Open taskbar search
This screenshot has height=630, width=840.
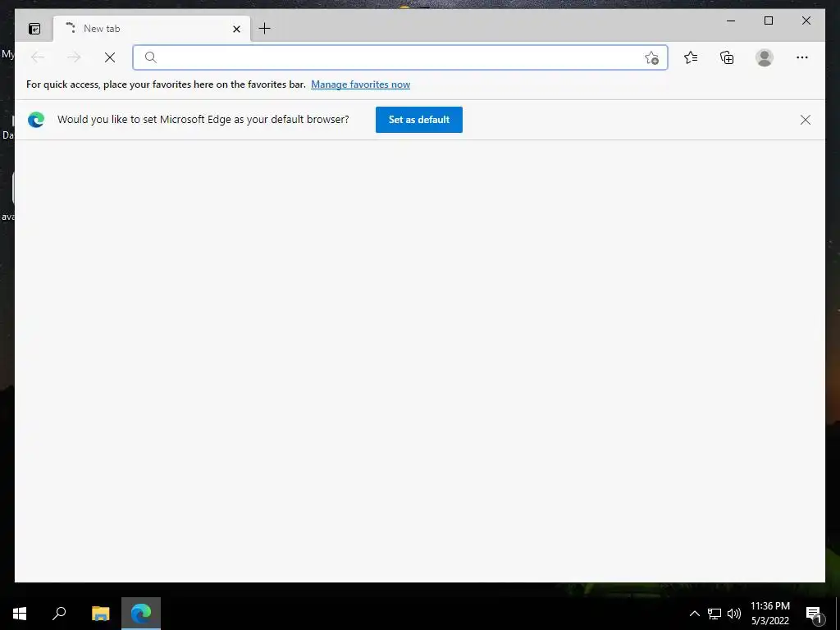[59, 614]
